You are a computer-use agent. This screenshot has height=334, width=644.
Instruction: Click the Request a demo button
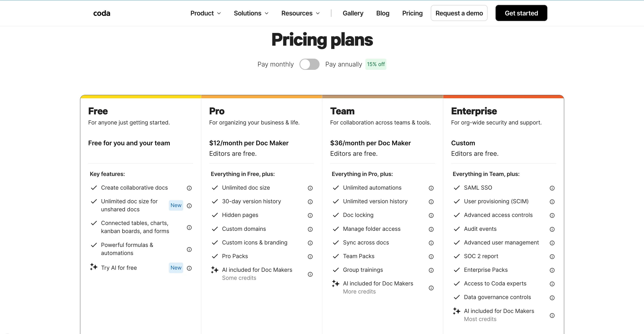(459, 13)
